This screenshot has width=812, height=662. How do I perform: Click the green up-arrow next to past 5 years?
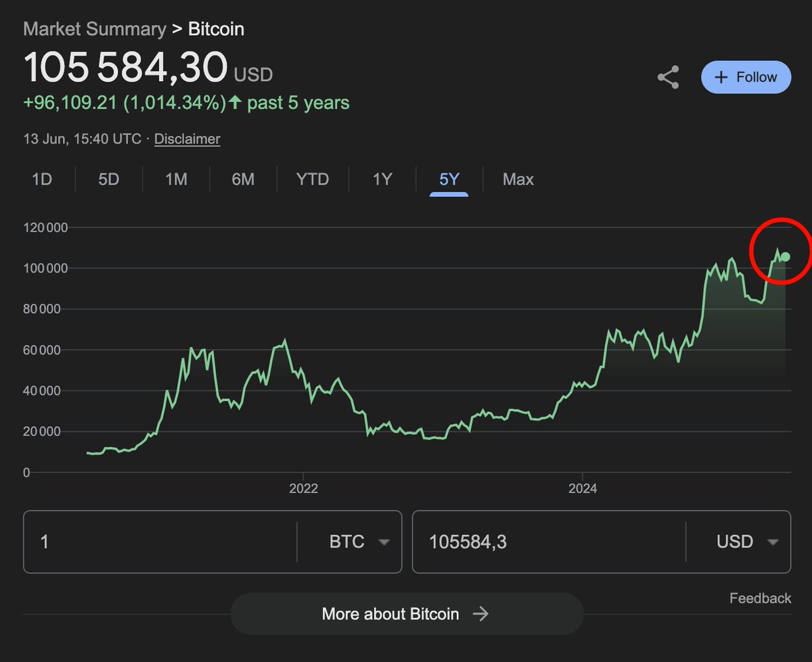pos(235,103)
